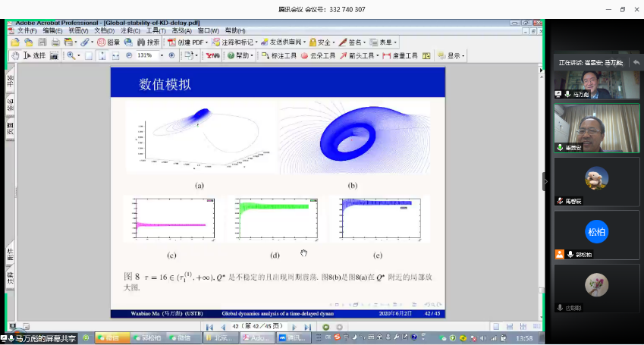This screenshot has width=644, height=345.
Task: Click the 选择 text select tool
Action: (35, 55)
